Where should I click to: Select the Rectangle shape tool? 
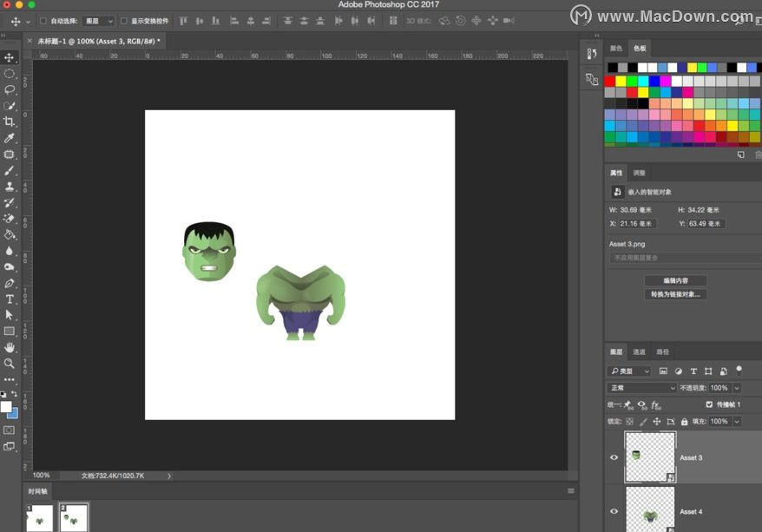click(10, 332)
